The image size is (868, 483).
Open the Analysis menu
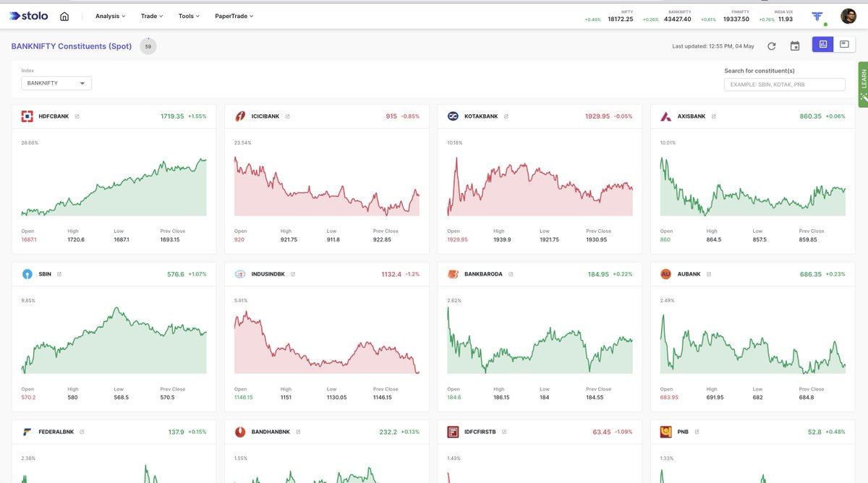(x=110, y=16)
